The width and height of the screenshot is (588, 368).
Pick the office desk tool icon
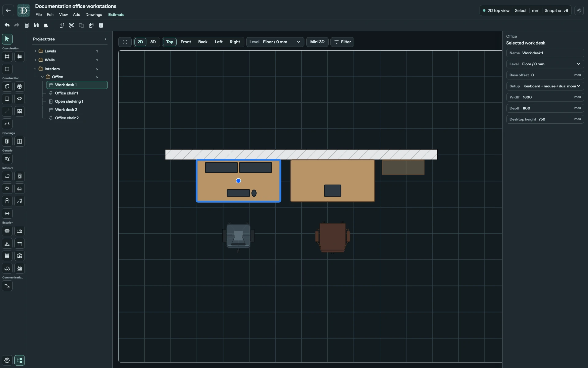[x=7, y=201]
